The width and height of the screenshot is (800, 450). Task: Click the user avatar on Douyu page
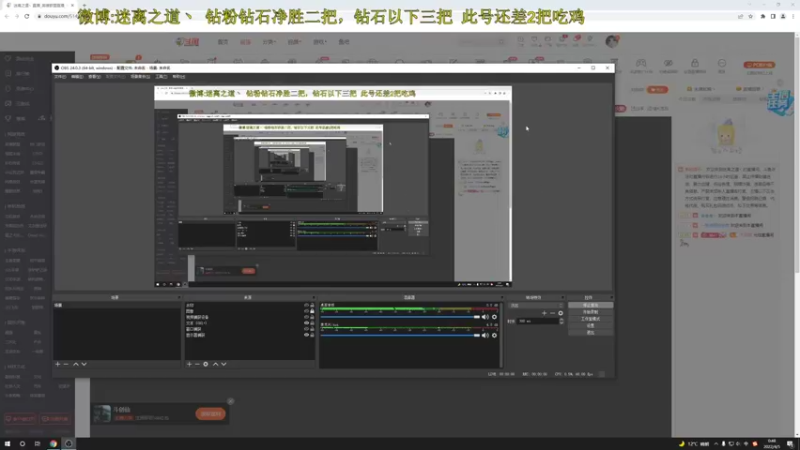tap(612, 41)
